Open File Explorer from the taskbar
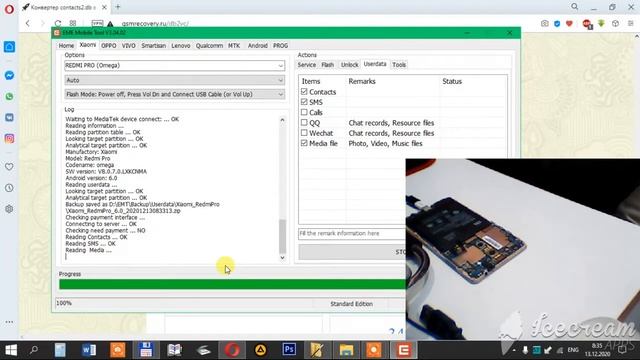Viewport: 640px width, 360px height. [346, 350]
